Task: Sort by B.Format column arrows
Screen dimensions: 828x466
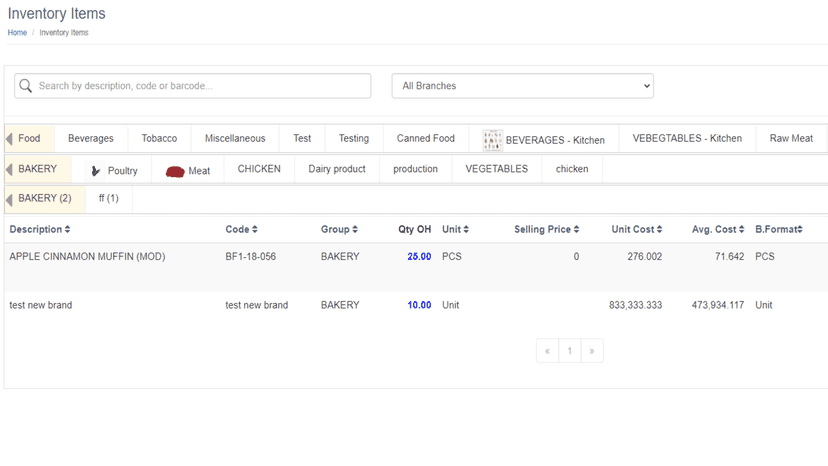Action: (x=800, y=229)
